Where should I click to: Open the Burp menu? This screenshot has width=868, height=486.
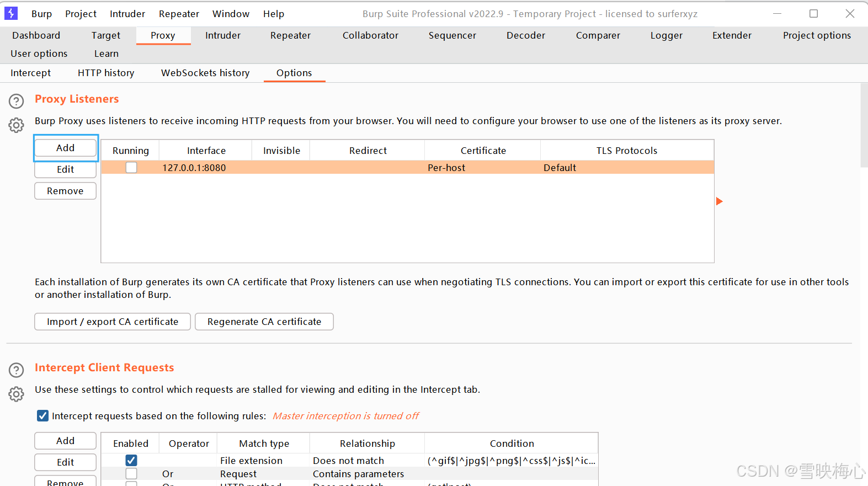point(41,14)
